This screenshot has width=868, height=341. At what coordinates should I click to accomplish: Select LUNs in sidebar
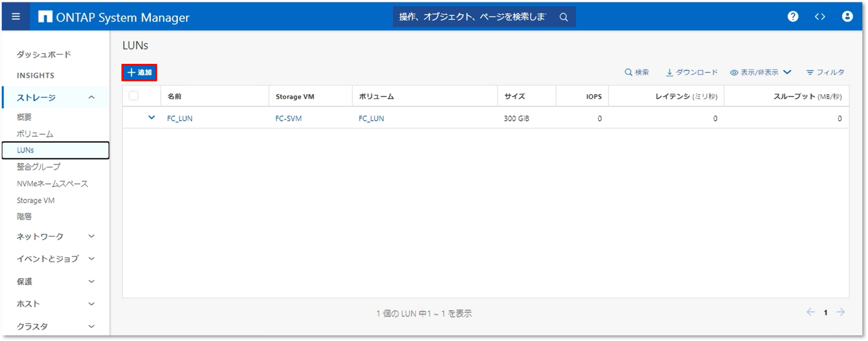[x=56, y=150]
